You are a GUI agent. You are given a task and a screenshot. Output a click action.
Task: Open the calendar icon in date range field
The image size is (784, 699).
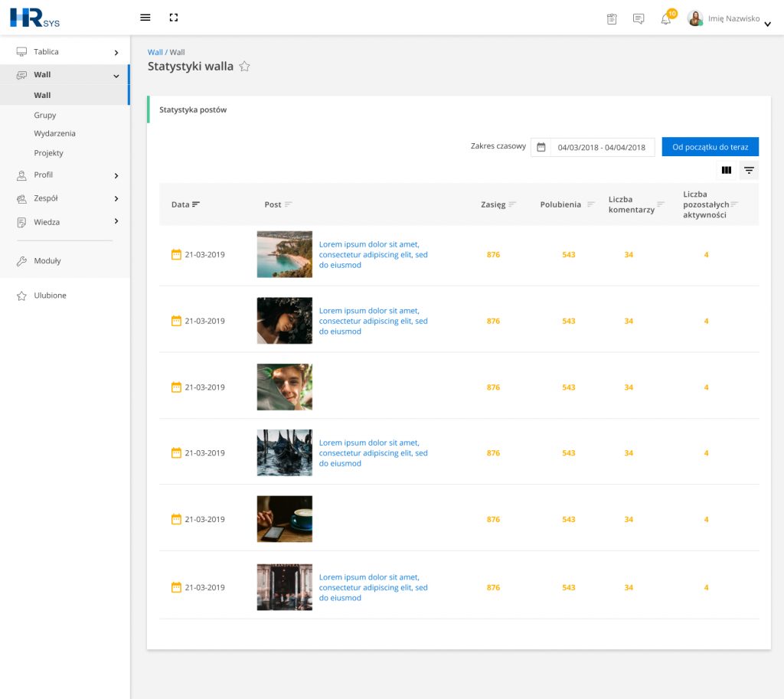click(x=541, y=147)
